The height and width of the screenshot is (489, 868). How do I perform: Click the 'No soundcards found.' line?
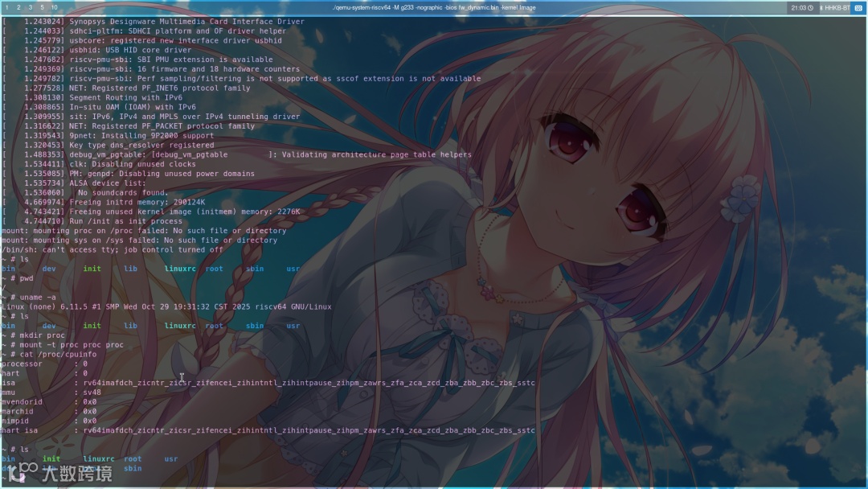[x=85, y=193]
